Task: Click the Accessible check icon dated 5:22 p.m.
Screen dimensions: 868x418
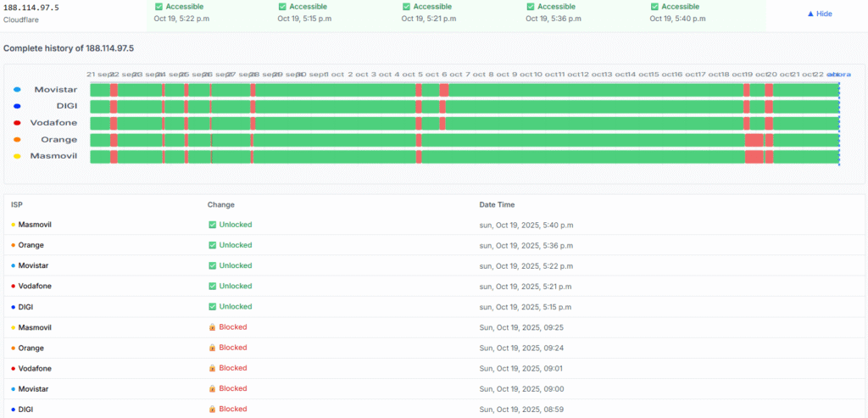Action: (x=159, y=7)
